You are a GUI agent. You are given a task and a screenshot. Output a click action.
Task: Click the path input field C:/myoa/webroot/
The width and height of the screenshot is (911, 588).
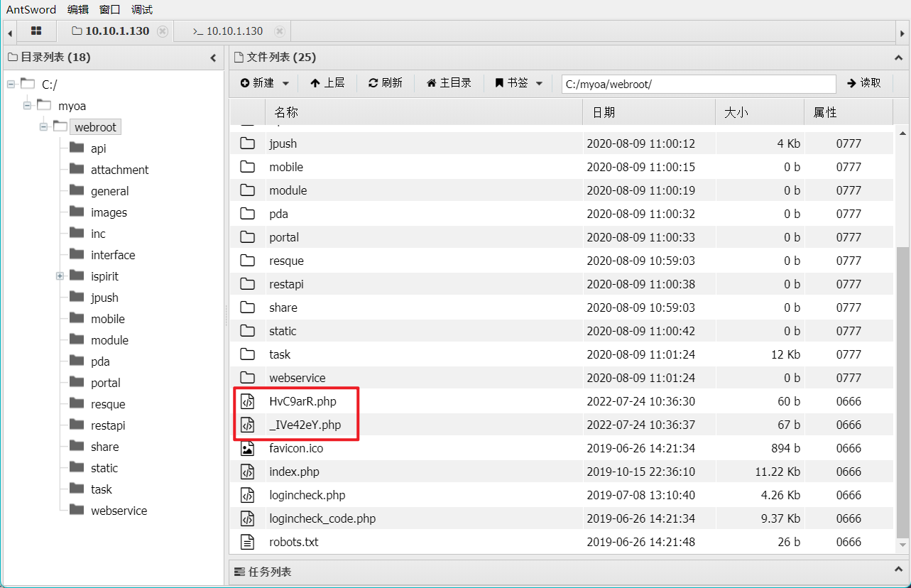coord(699,84)
